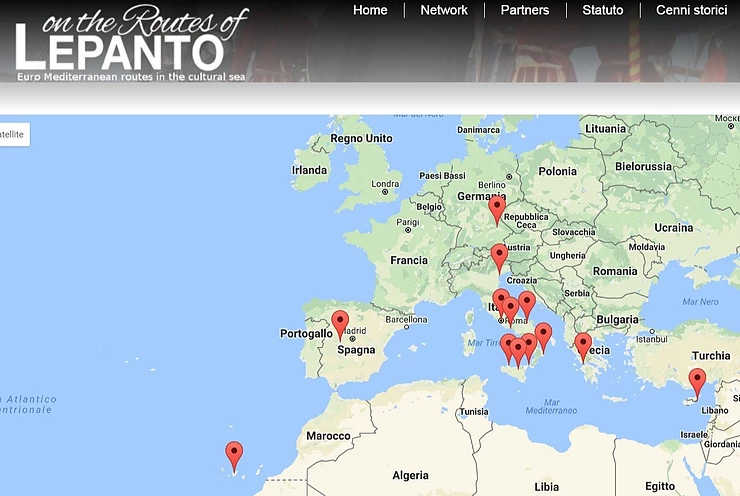Click the Croazia country label

(522, 280)
